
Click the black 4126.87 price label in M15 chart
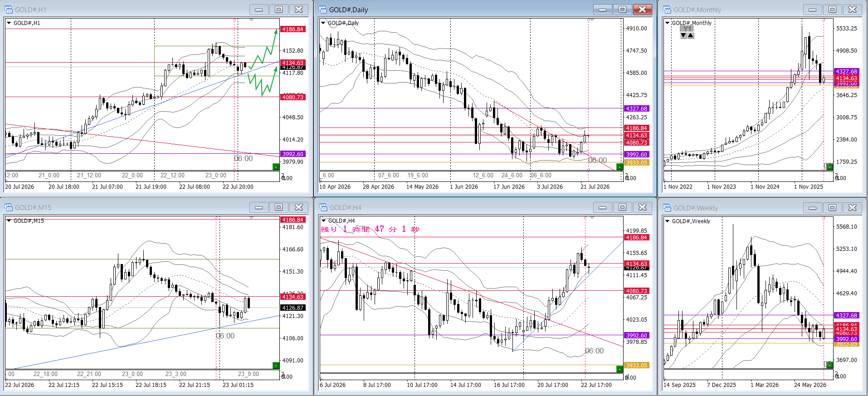[x=293, y=308]
